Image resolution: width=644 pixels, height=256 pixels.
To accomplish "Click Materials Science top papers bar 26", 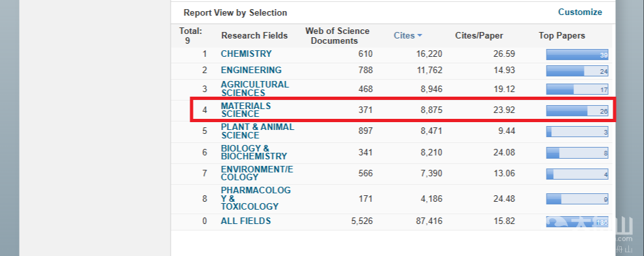I will point(577,111).
